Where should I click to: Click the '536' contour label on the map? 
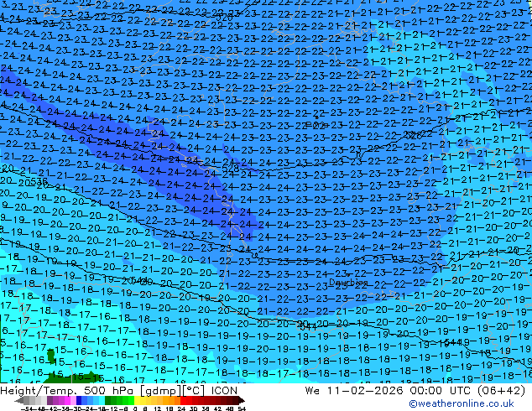pos(39,183)
